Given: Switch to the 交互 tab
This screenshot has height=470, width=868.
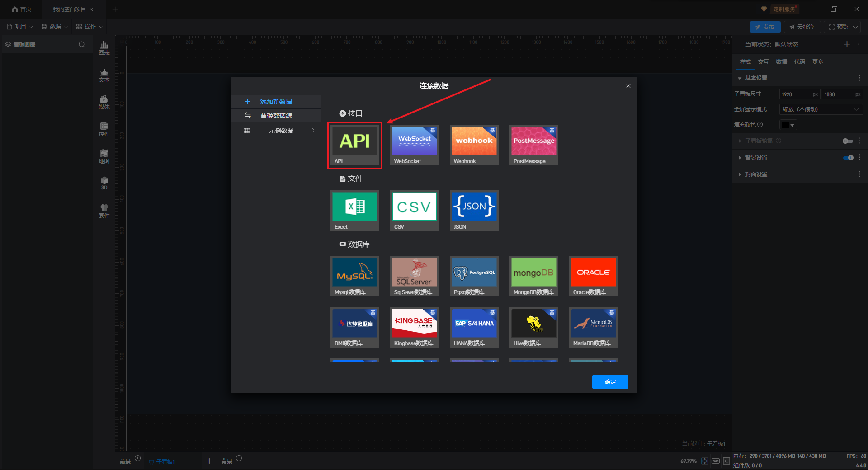Looking at the screenshot, I should coord(764,62).
